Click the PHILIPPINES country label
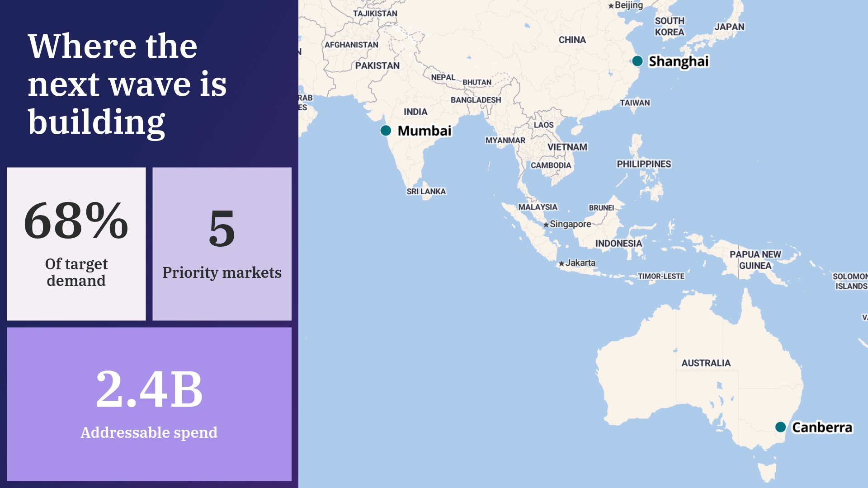This screenshot has height=488, width=868. (644, 164)
